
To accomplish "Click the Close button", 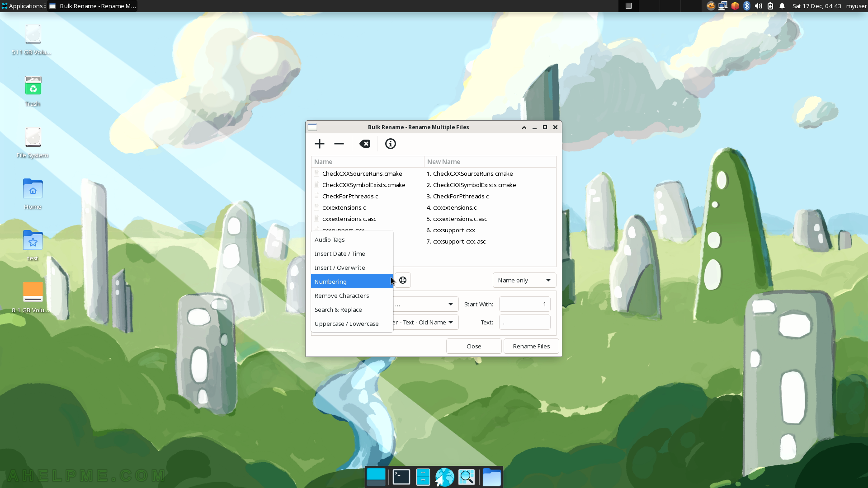I will coord(474,346).
